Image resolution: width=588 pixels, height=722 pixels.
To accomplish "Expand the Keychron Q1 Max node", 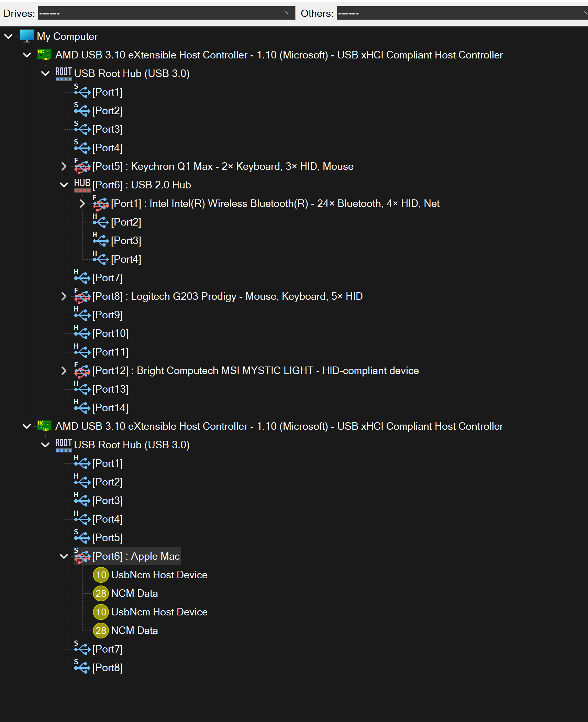I will click(64, 166).
